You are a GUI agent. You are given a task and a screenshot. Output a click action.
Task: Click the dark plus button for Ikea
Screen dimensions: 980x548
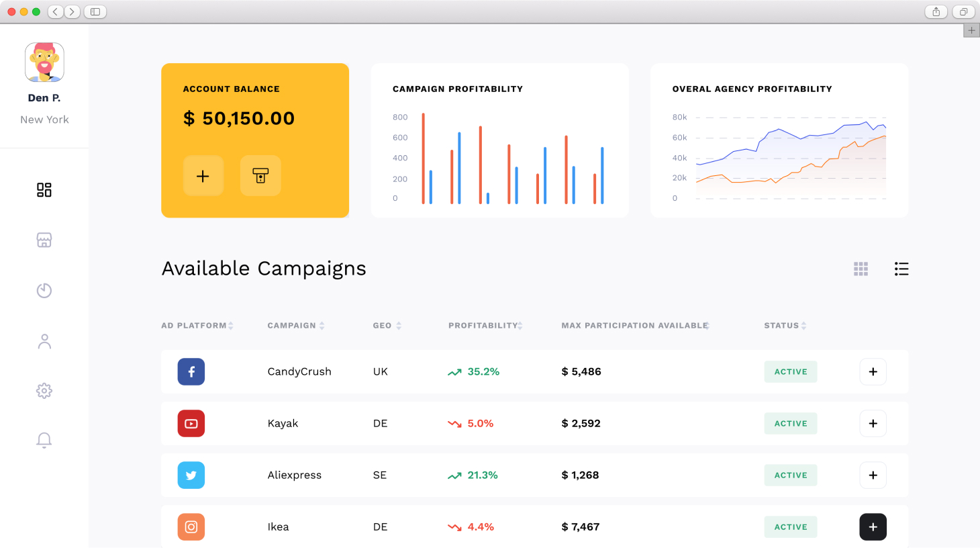pyautogui.click(x=873, y=527)
